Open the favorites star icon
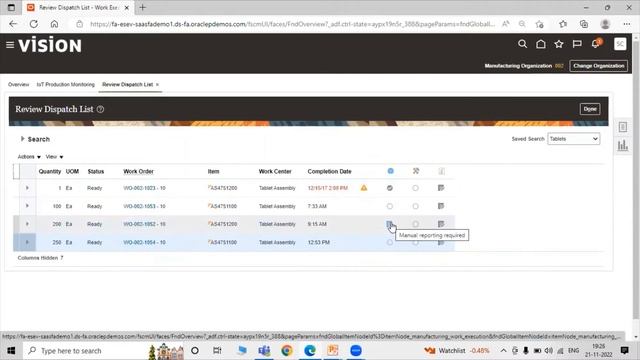The width and height of the screenshot is (640, 360). coord(559,44)
